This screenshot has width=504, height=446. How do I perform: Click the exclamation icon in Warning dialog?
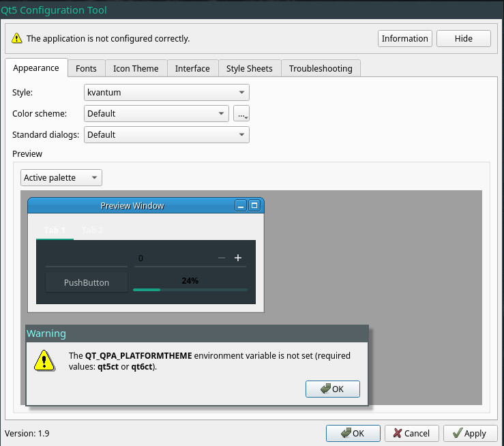[x=44, y=361]
